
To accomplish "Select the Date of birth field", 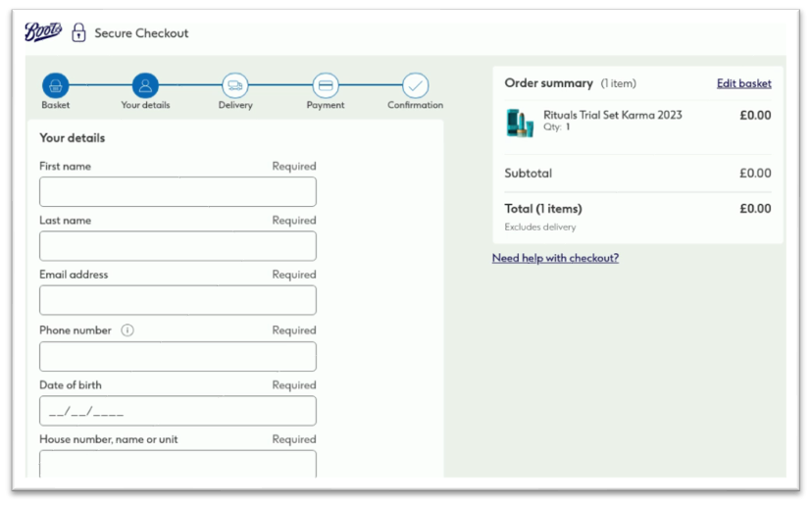I will tap(178, 411).
